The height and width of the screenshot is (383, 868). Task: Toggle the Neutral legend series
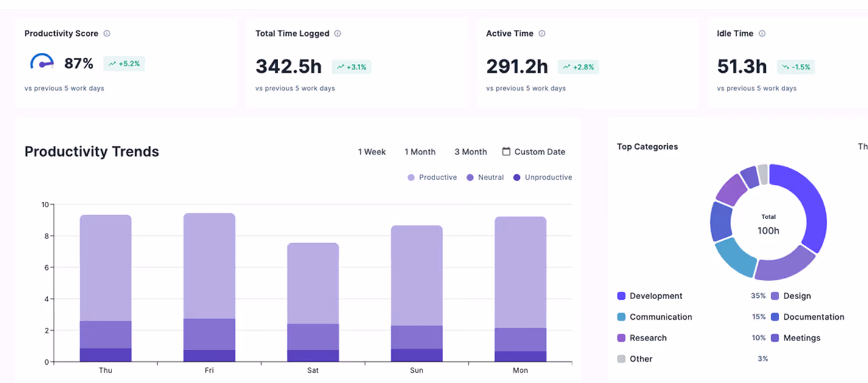click(485, 178)
